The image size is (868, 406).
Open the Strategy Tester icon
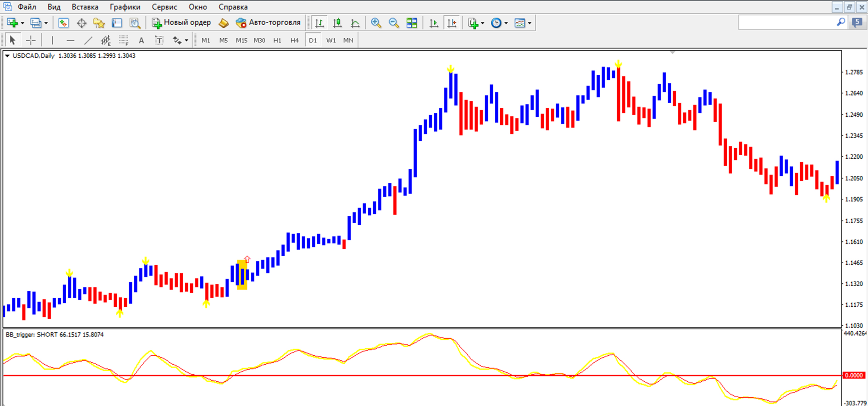(135, 23)
